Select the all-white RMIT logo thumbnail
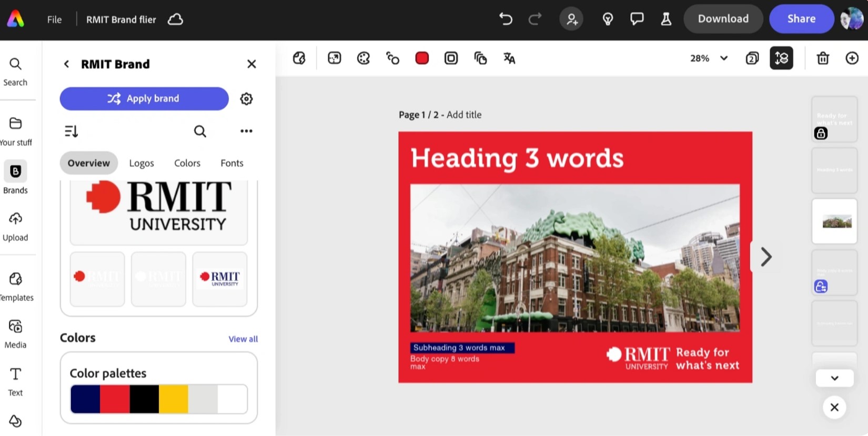The height and width of the screenshot is (436, 868). 158,279
